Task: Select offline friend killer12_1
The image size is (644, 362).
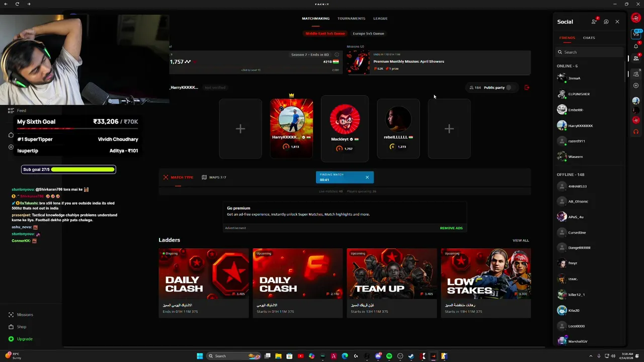Action: [x=590, y=295]
